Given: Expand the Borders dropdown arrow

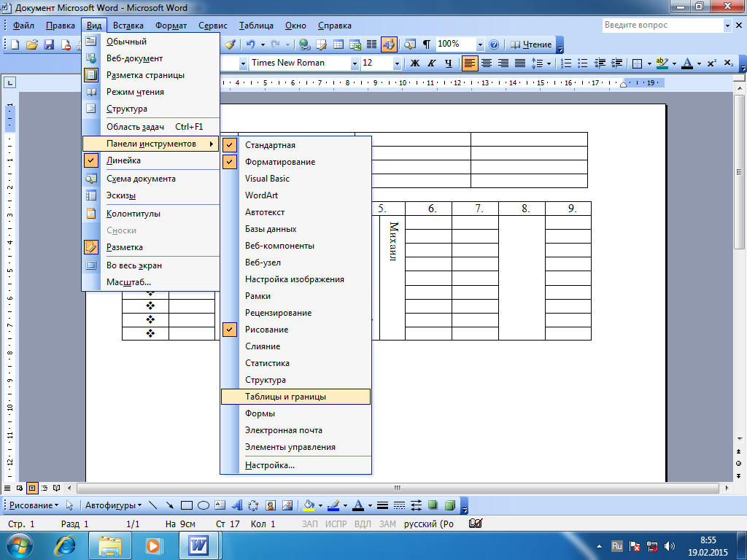Looking at the screenshot, I should (x=649, y=63).
